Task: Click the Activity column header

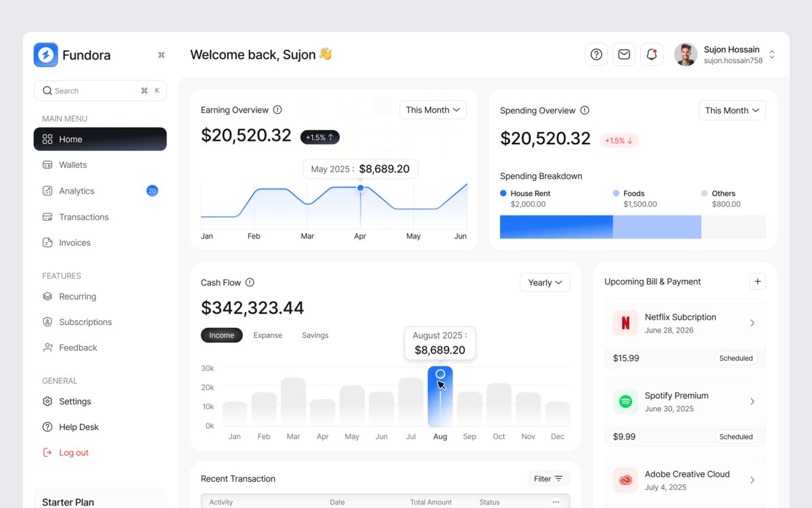Action: [221, 503]
